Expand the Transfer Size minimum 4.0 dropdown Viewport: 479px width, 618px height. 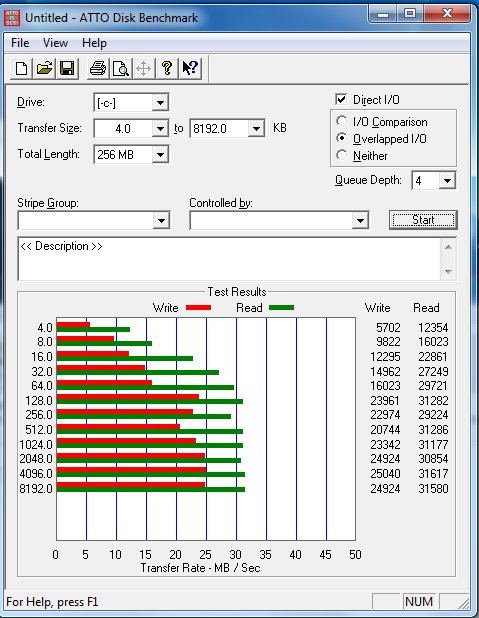(160, 128)
